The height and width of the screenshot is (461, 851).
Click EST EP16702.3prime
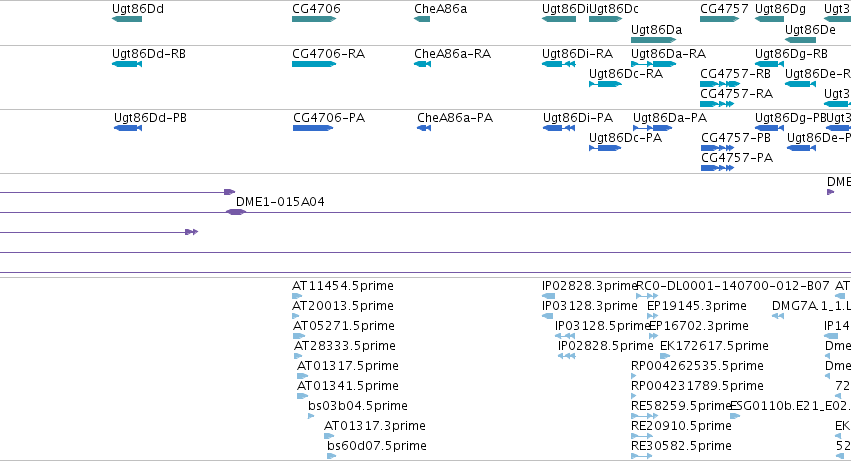pos(653,337)
